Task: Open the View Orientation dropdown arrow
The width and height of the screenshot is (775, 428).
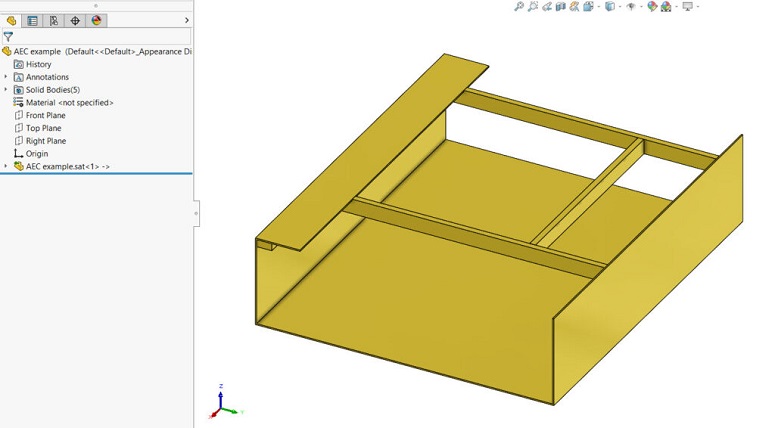Action: click(599, 6)
